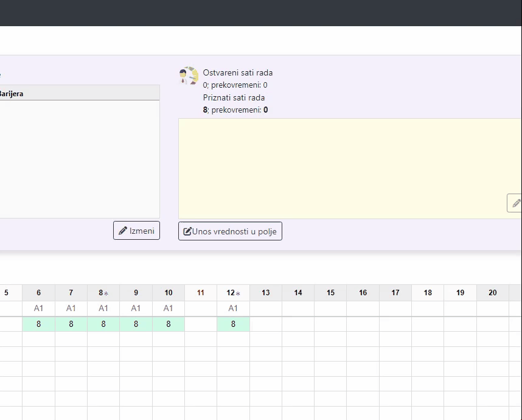Select day 6 column header
This screenshot has height=420, width=522.
[39, 293]
